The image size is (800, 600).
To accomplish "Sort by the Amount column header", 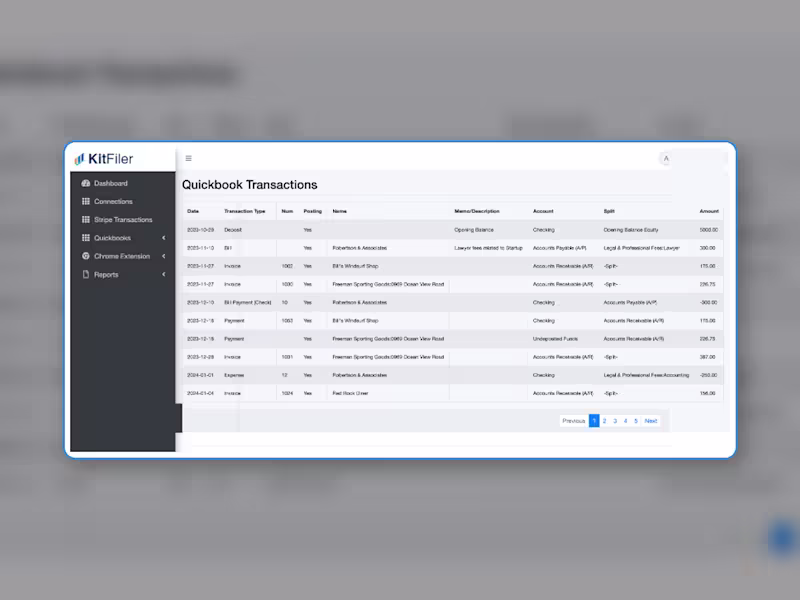I will point(709,211).
